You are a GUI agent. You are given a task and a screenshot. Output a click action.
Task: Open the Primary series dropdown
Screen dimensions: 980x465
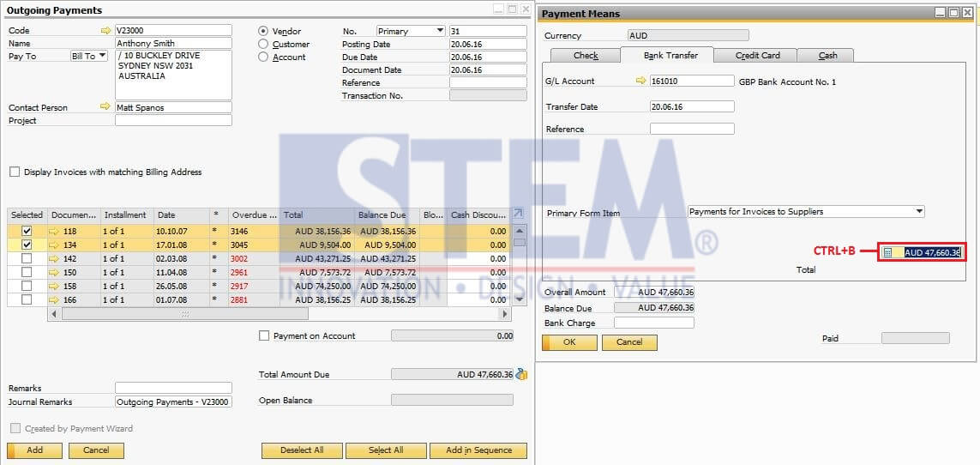(411, 31)
